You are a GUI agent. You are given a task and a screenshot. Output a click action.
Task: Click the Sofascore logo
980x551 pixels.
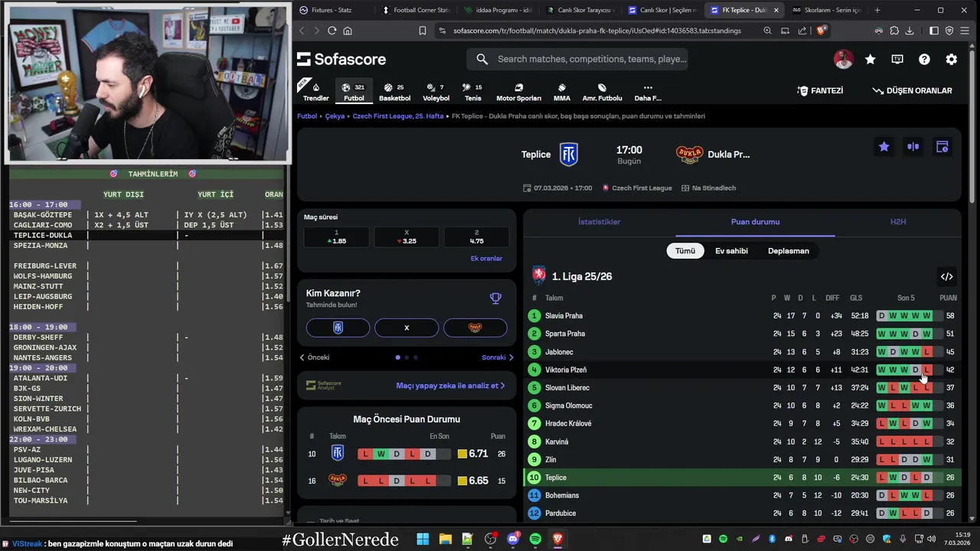[341, 59]
